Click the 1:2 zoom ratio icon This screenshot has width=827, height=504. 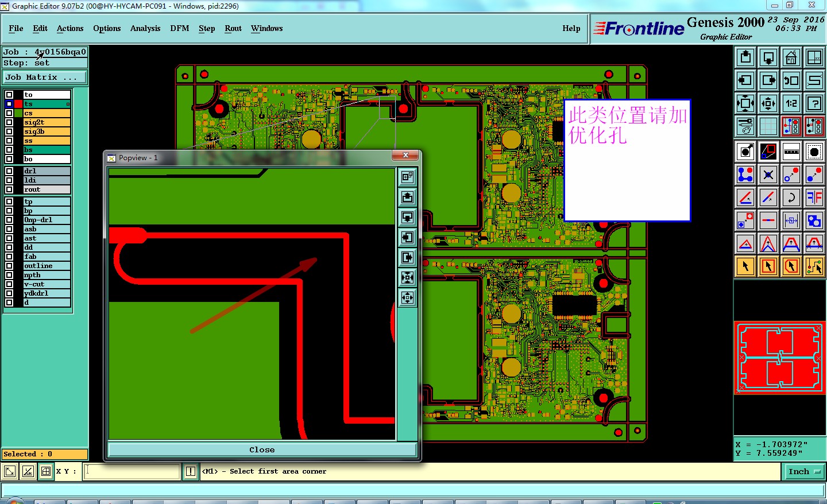(x=791, y=103)
